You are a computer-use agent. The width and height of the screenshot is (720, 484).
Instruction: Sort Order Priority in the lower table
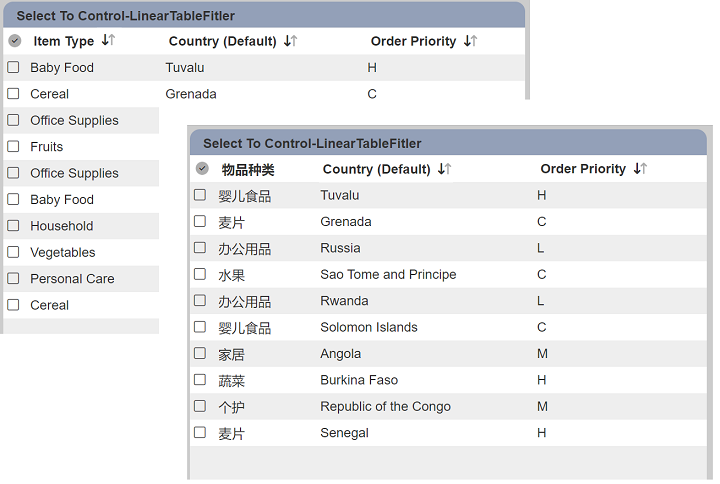[x=640, y=169]
